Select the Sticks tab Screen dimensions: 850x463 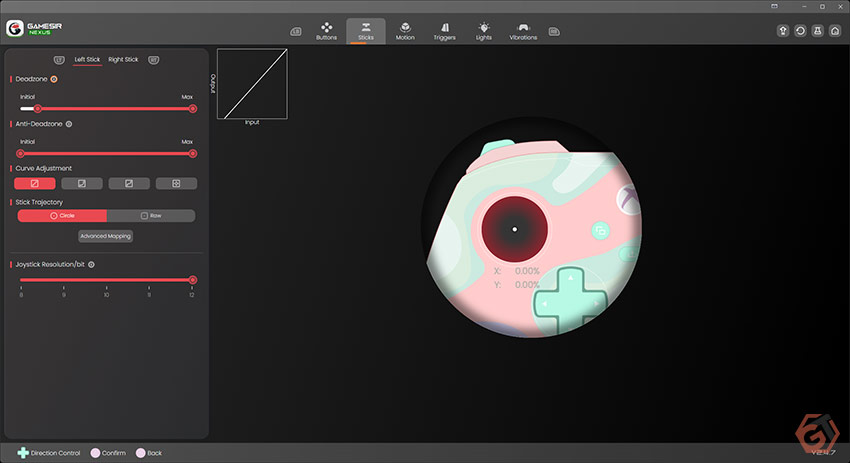click(366, 31)
